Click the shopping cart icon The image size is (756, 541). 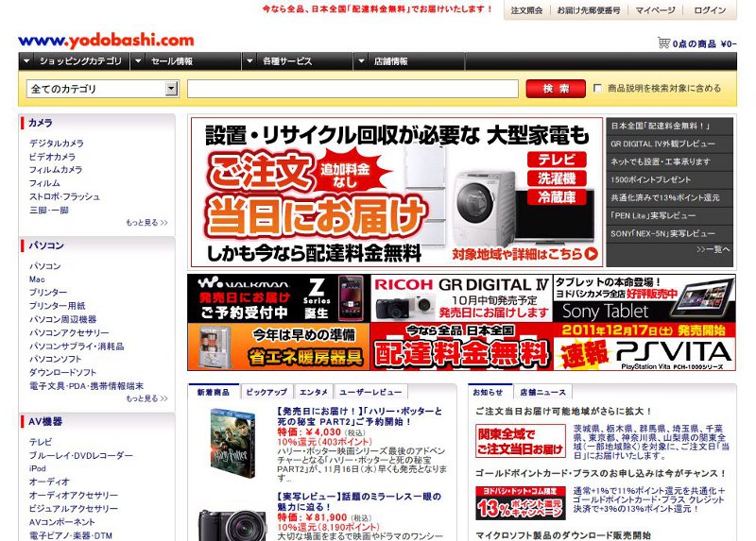click(663, 42)
